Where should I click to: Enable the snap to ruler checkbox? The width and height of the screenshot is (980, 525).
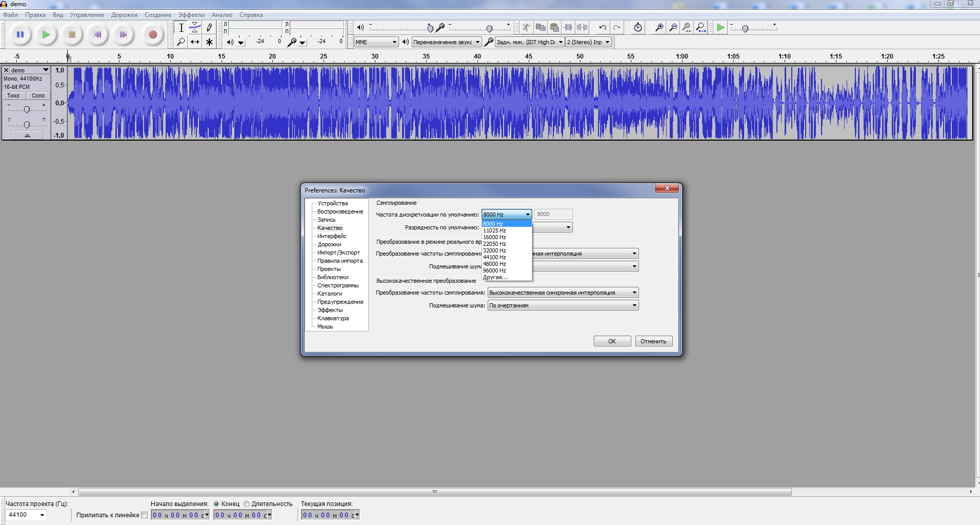pos(145,515)
